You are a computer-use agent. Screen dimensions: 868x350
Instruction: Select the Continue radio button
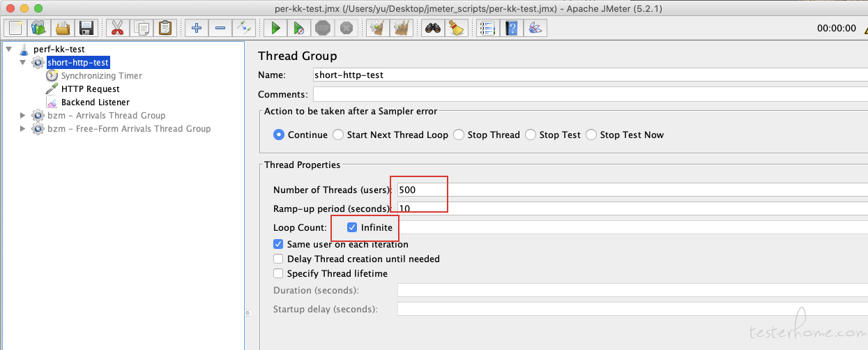[279, 135]
